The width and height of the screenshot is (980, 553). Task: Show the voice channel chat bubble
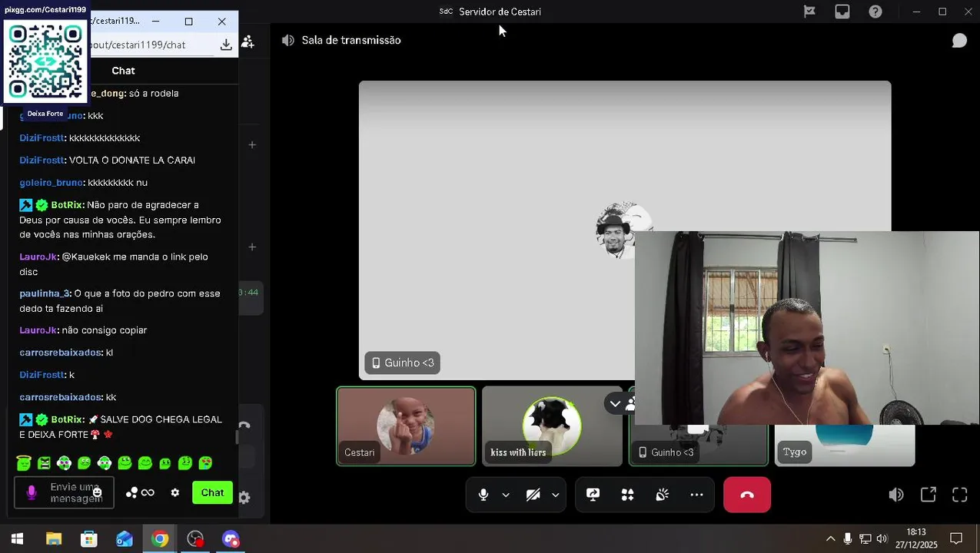(959, 41)
